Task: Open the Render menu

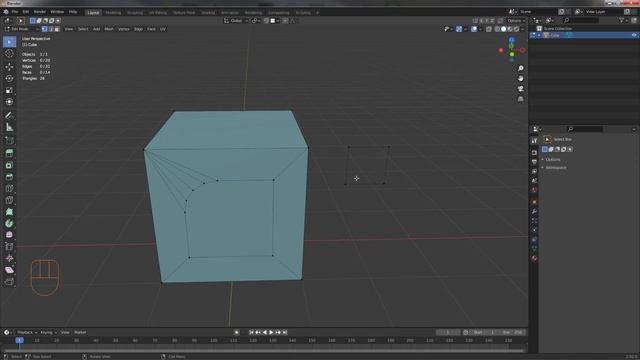Action: [40, 12]
